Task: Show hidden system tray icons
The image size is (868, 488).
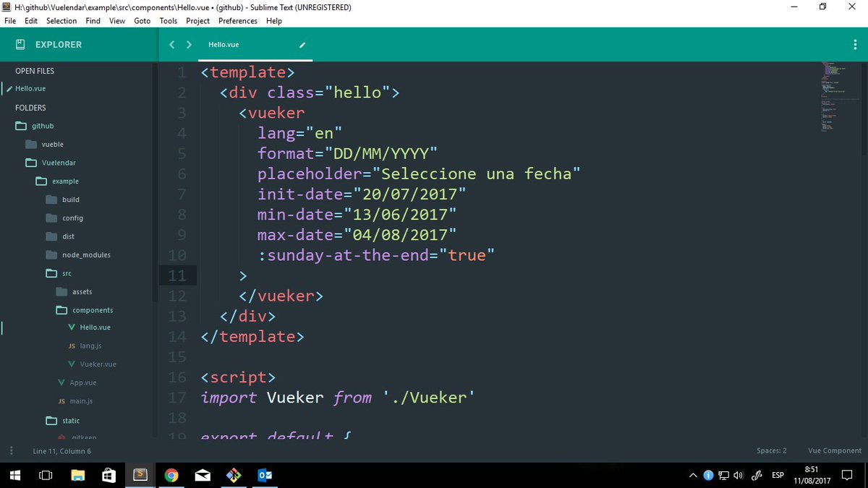Action: point(694,475)
